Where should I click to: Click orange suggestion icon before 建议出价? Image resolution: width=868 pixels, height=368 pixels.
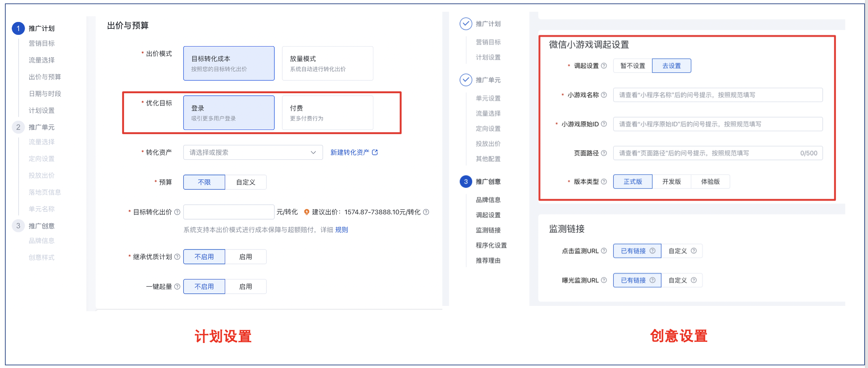point(307,212)
